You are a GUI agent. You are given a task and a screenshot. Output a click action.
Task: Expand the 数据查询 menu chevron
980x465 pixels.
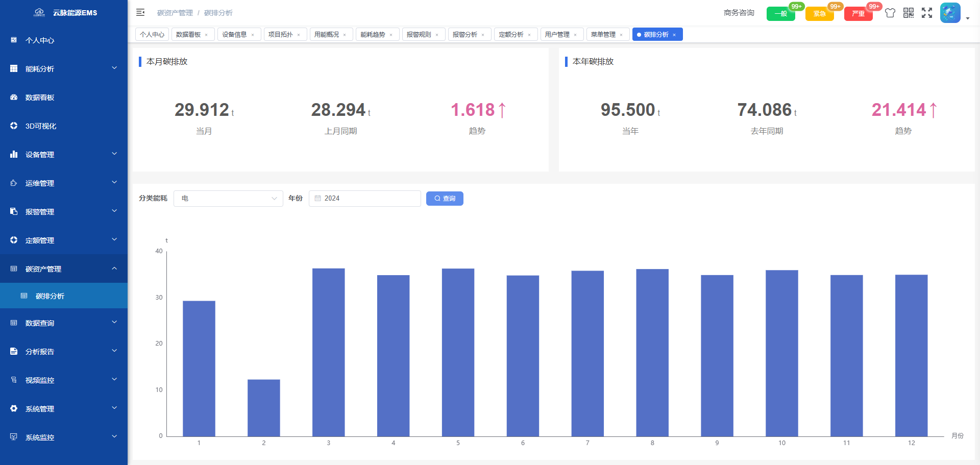coord(114,322)
